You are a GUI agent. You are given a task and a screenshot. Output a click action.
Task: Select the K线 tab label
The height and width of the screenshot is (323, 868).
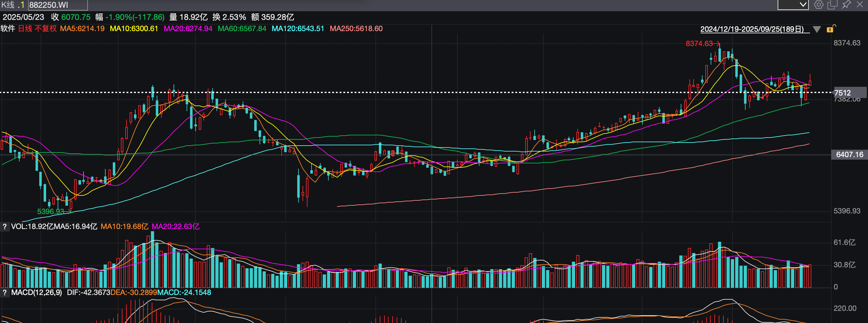pos(8,5)
